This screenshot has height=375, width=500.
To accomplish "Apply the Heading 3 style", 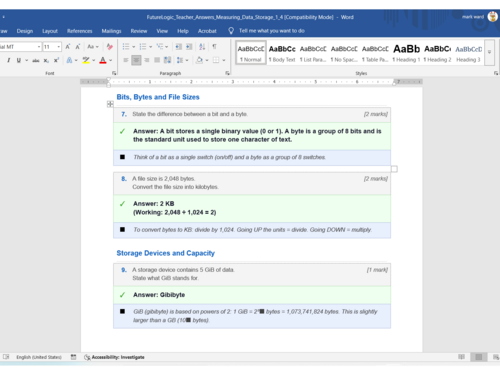I will (468, 52).
